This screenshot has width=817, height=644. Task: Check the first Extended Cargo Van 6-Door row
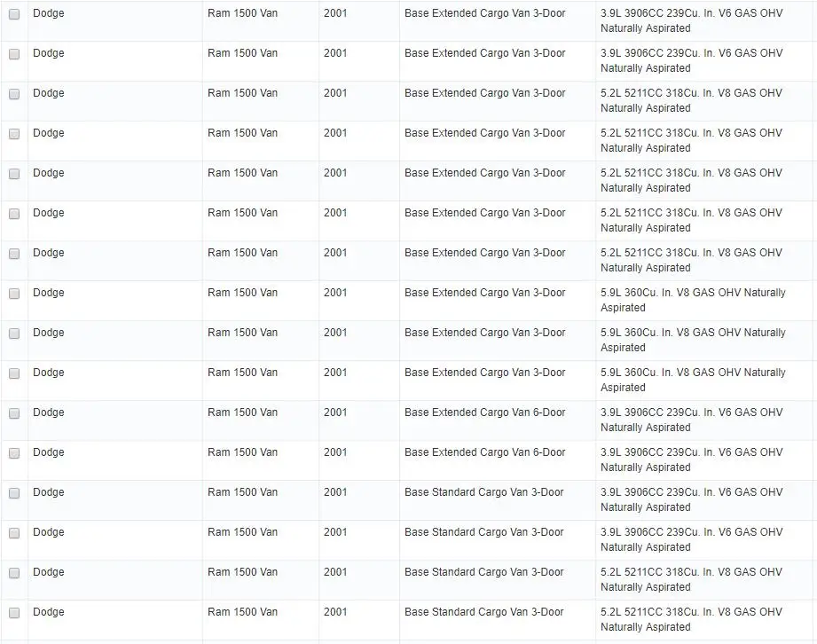point(14,413)
